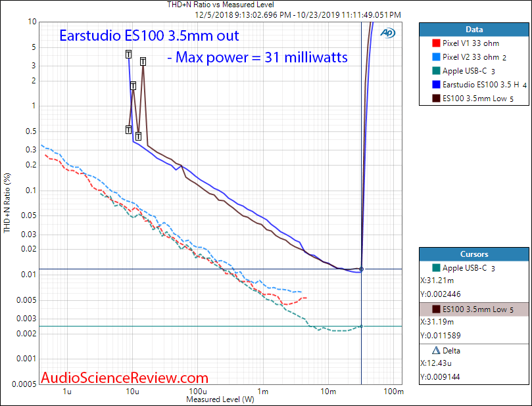Click the Y:0.011589 cursor value
The height and width of the screenshot is (406, 532).
point(441,336)
